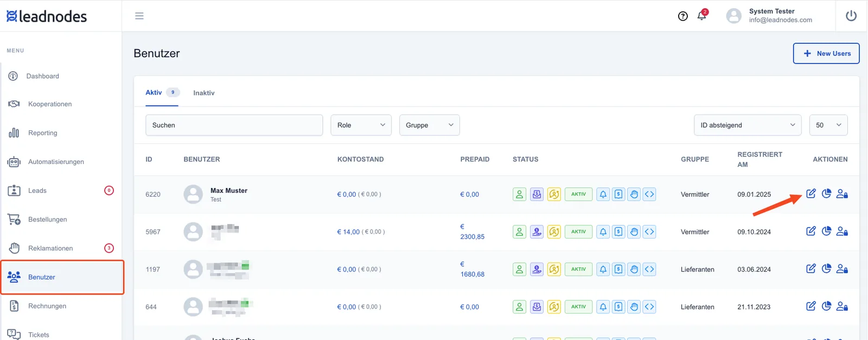Open the leadnodes logo home link
This screenshot has height=340, width=868.
point(47,16)
